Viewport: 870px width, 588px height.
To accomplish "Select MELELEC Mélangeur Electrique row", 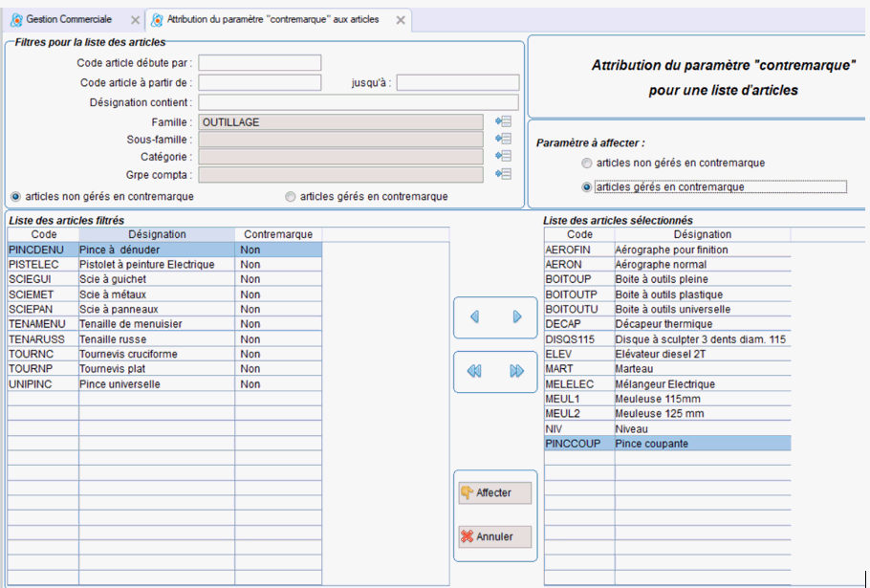I will tap(667, 383).
